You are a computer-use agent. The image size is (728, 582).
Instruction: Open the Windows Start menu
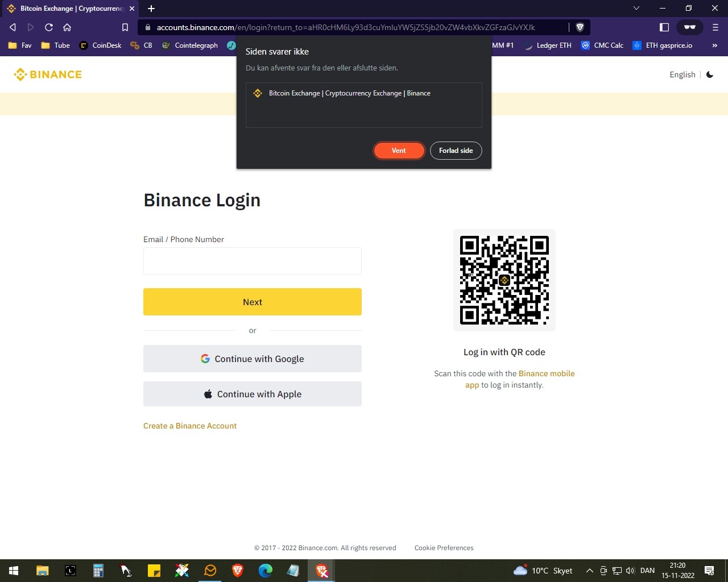[14, 571]
